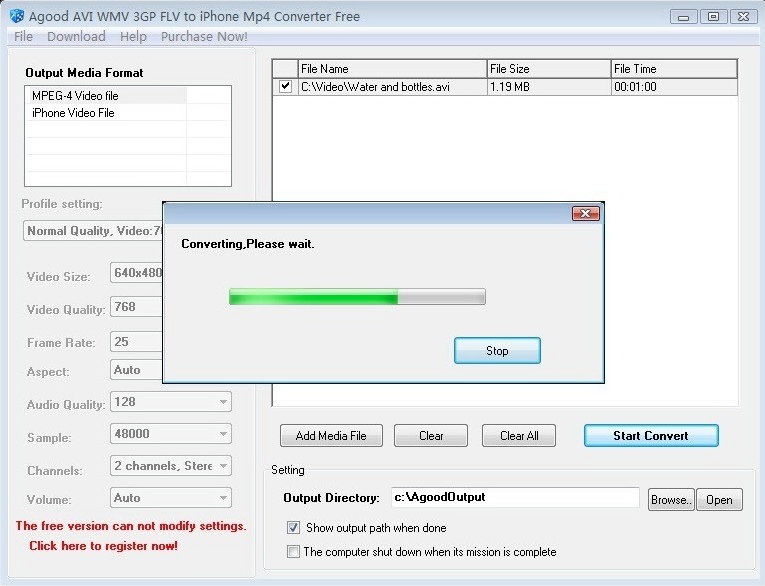The height and width of the screenshot is (586, 765).
Task: Browse for output directory
Action: click(x=671, y=500)
